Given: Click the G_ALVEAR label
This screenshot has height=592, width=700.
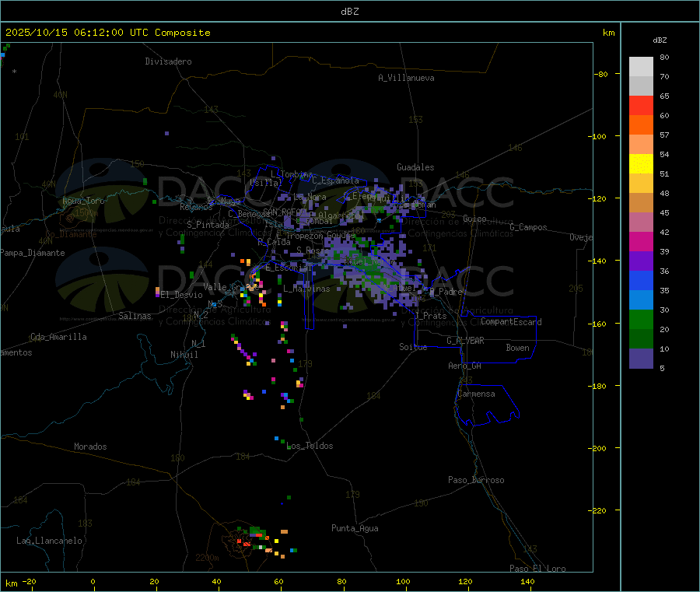Looking at the screenshot, I should click(465, 341).
